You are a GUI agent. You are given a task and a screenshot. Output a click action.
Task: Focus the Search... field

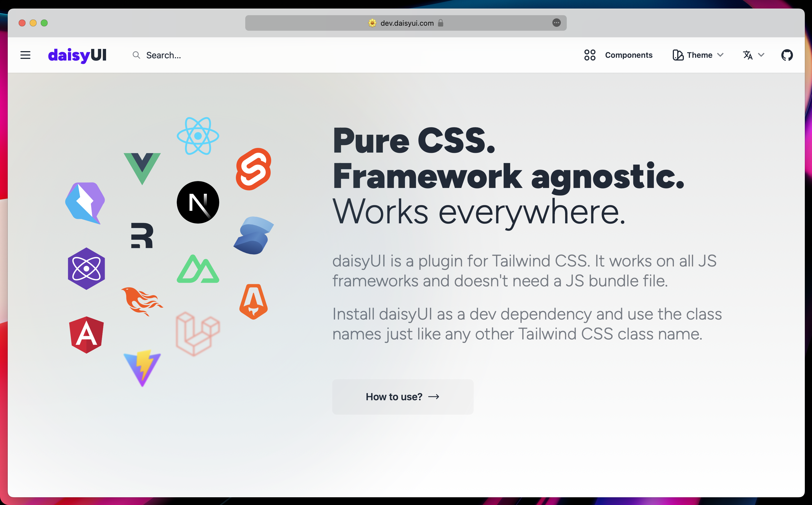(164, 55)
